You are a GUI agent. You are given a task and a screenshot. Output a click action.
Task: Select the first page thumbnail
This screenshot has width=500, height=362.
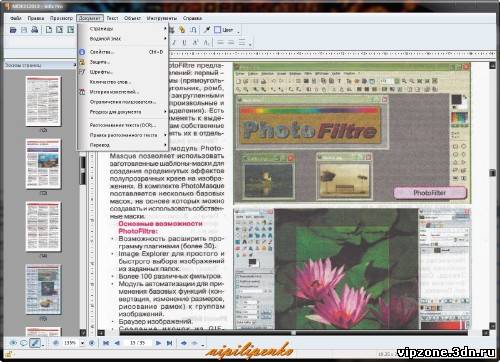[x=43, y=101]
